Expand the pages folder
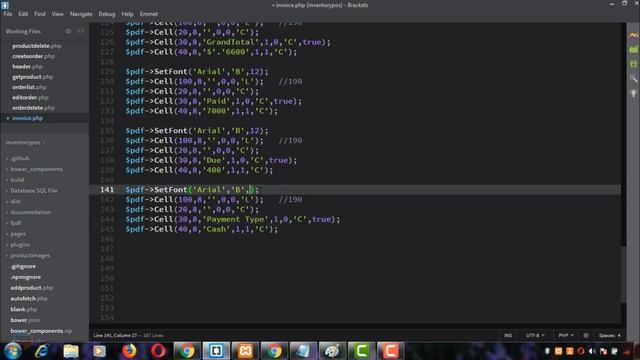The width and height of the screenshot is (640, 360). pyautogui.click(x=18, y=234)
